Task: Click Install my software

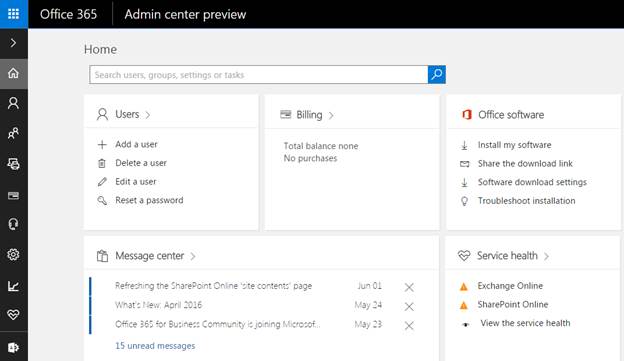Action: coord(514,145)
